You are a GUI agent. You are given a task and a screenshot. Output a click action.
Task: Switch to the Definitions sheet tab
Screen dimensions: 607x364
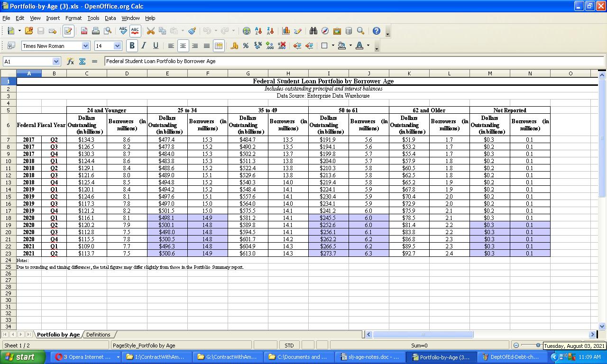pyautogui.click(x=98, y=334)
